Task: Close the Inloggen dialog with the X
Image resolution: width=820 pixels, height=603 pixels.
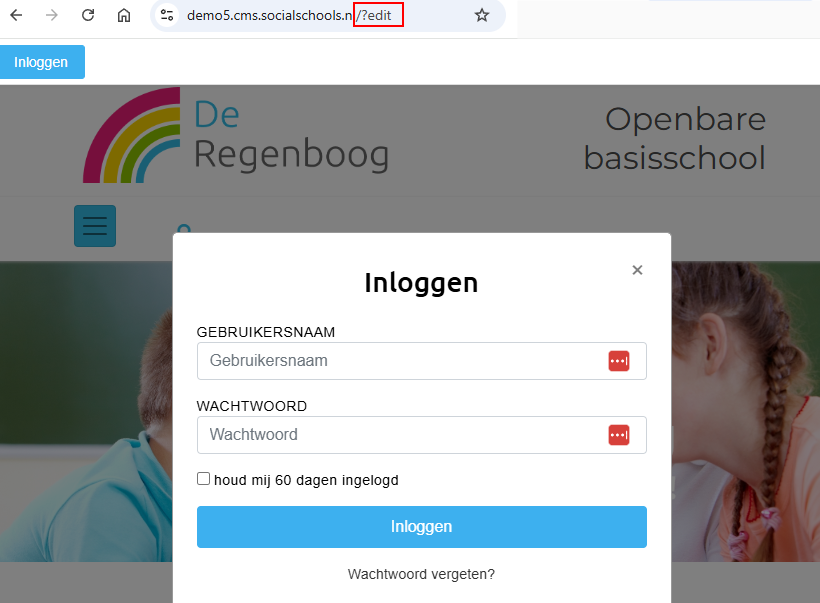Action: point(637,270)
